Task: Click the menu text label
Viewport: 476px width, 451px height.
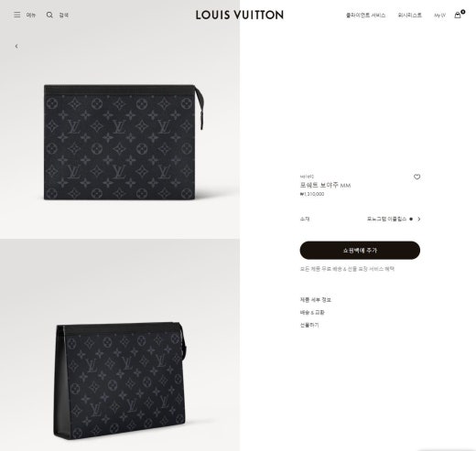Action: [31, 15]
